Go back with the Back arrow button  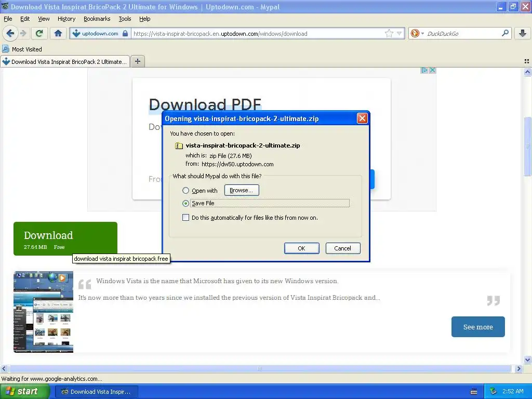pyautogui.click(x=10, y=33)
